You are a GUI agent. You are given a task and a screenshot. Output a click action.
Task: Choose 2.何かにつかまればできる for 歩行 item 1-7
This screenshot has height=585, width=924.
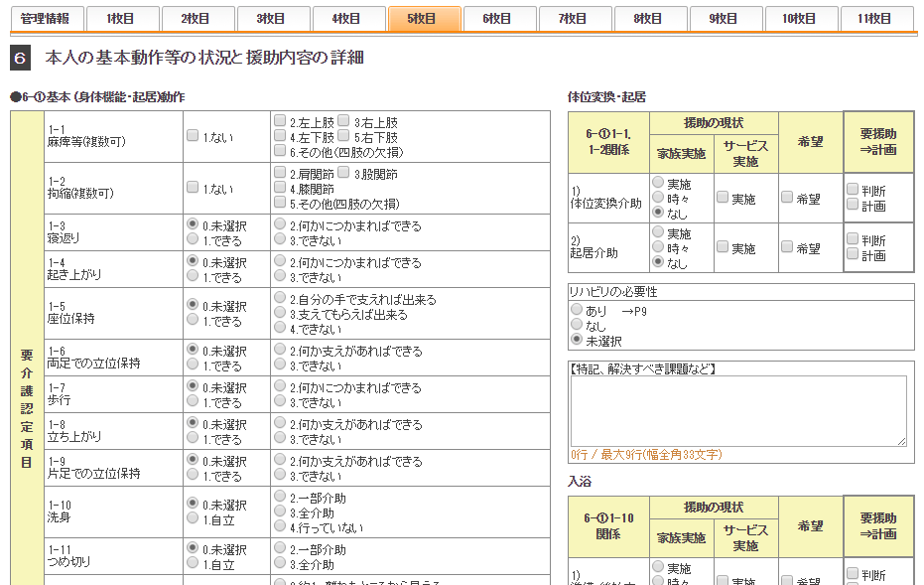(x=281, y=388)
